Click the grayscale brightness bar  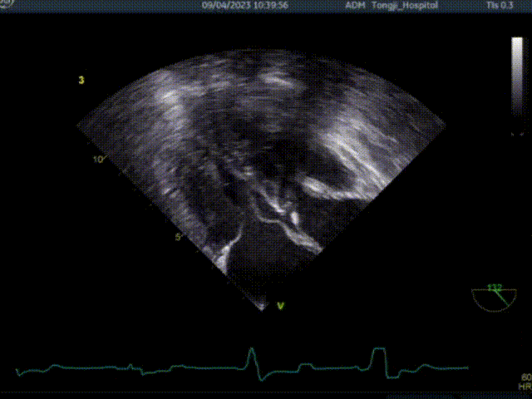click(x=516, y=83)
